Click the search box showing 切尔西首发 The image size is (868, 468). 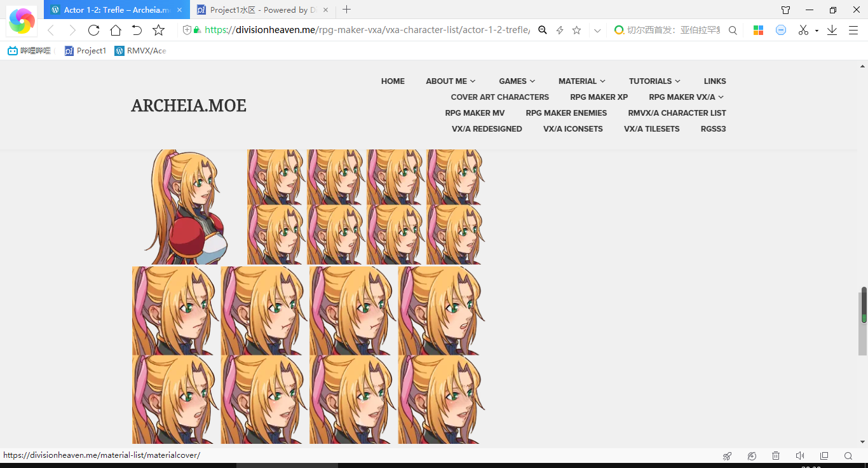tap(674, 31)
